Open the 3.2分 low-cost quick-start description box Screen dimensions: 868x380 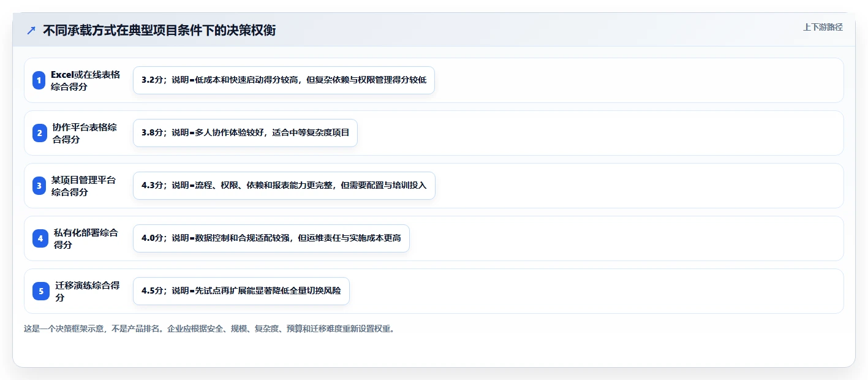tap(284, 80)
